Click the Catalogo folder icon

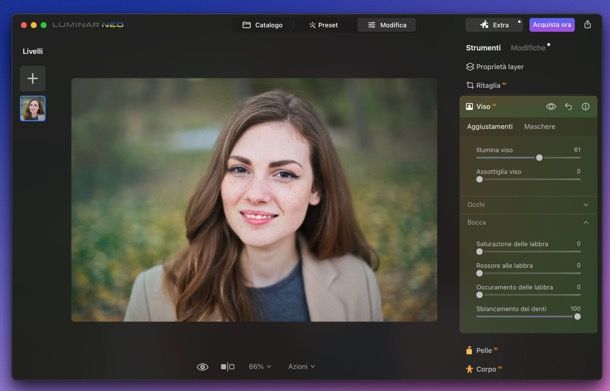click(246, 25)
